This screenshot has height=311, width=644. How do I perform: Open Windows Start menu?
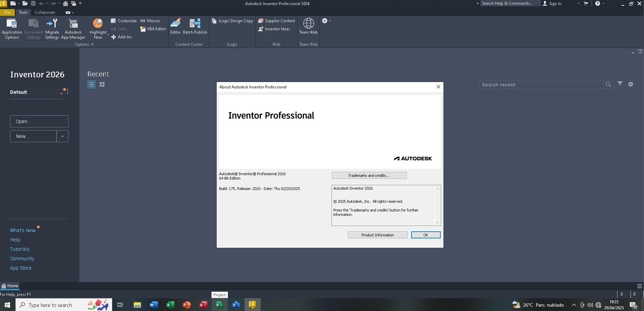[x=7, y=305]
